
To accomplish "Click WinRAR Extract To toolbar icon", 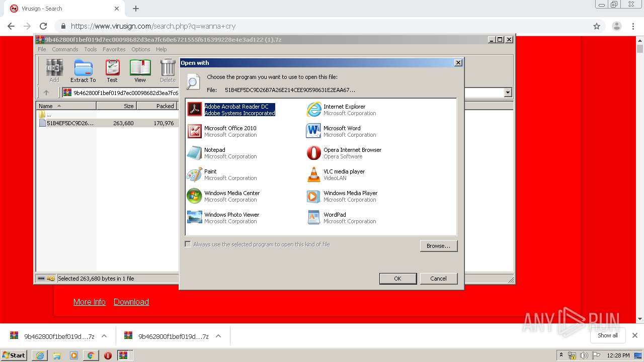I will pos(83,71).
